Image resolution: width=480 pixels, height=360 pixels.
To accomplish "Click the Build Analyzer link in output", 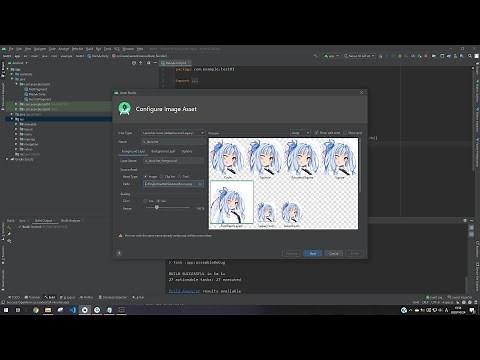I will tap(184, 291).
